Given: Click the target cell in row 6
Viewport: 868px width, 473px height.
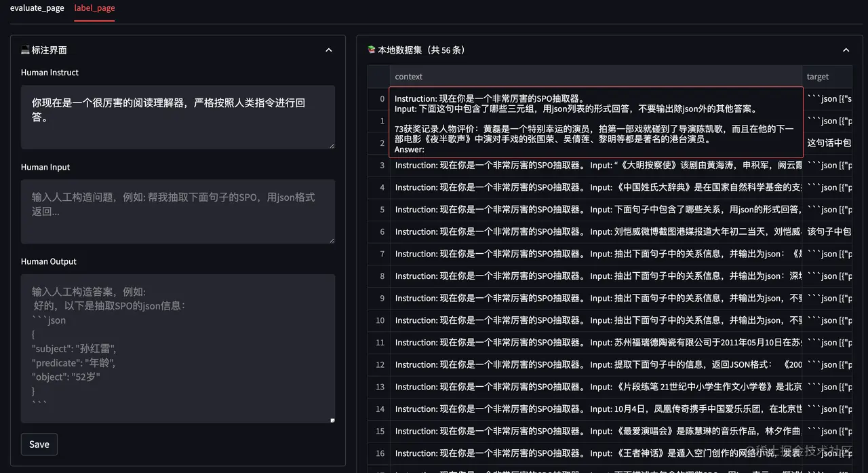Looking at the screenshot, I should [x=828, y=232].
